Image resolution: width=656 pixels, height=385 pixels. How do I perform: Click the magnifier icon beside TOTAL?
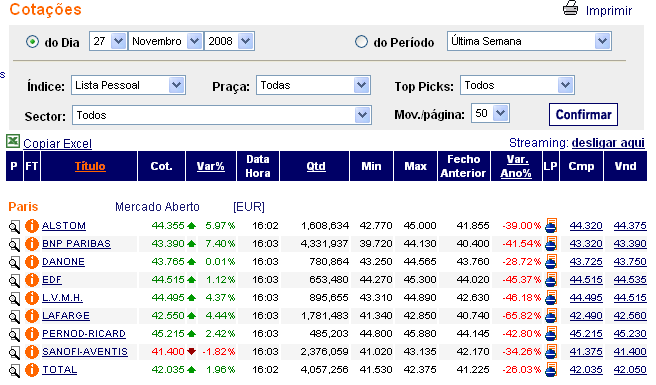coord(14,370)
